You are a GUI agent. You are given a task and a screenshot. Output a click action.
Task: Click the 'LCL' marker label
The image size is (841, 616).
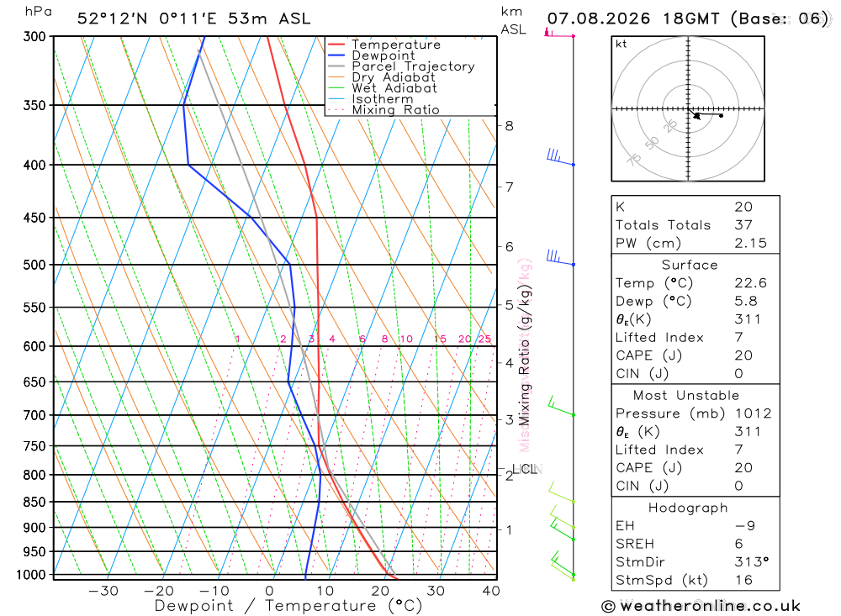pyautogui.click(x=525, y=469)
